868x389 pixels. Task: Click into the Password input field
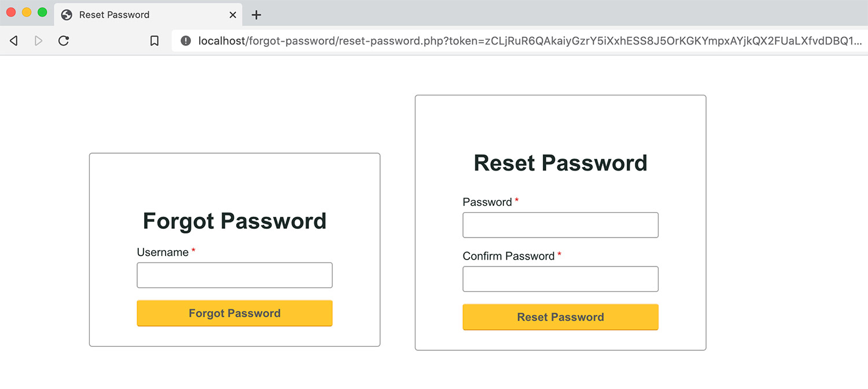(x=560, y=225)
